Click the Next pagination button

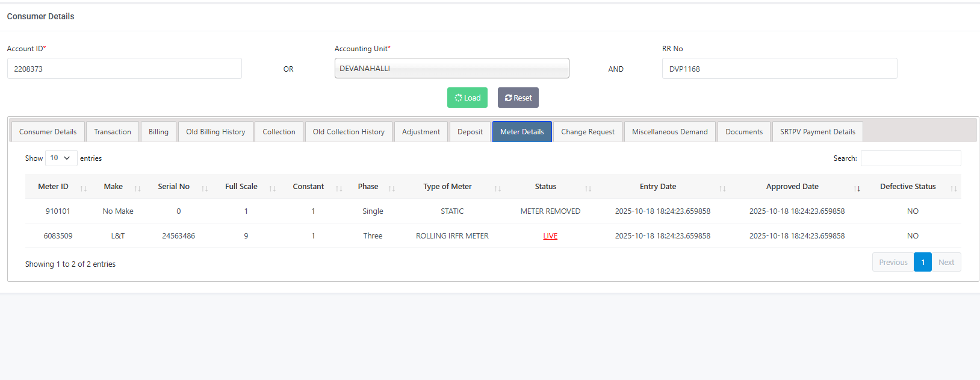tap(946, 262)
